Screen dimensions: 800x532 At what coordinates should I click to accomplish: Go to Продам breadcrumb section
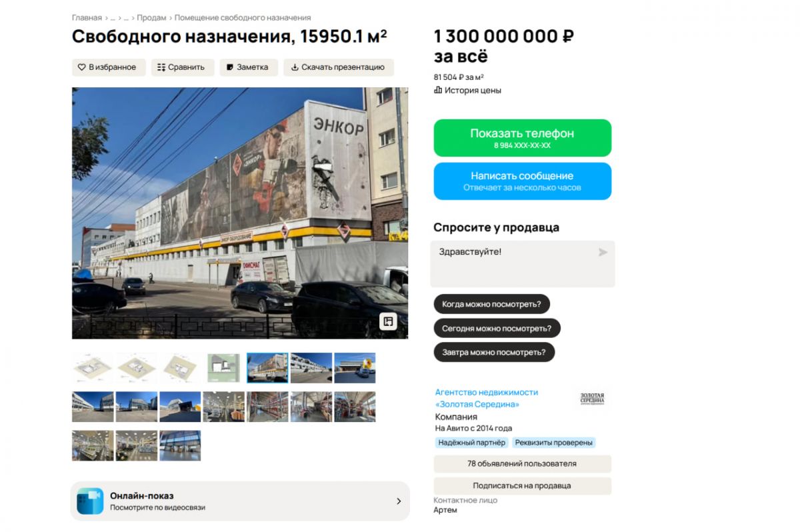click(x=151, y=18)
